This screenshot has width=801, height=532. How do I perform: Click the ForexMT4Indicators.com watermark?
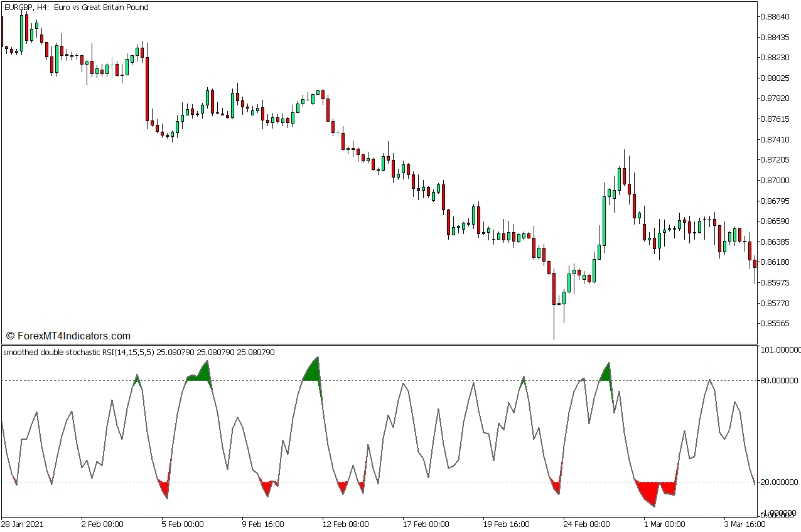[x=68, y=336]
